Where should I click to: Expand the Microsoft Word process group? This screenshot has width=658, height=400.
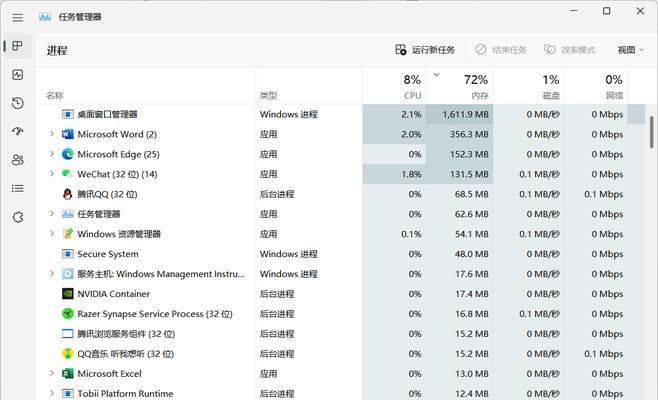pos(52,134)
